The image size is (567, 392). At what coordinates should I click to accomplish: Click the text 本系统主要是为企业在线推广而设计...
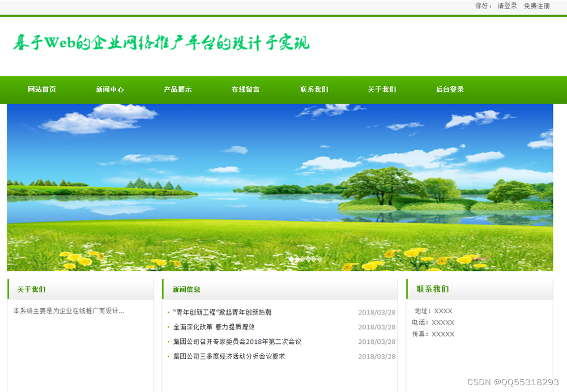[x=69, y=311]
